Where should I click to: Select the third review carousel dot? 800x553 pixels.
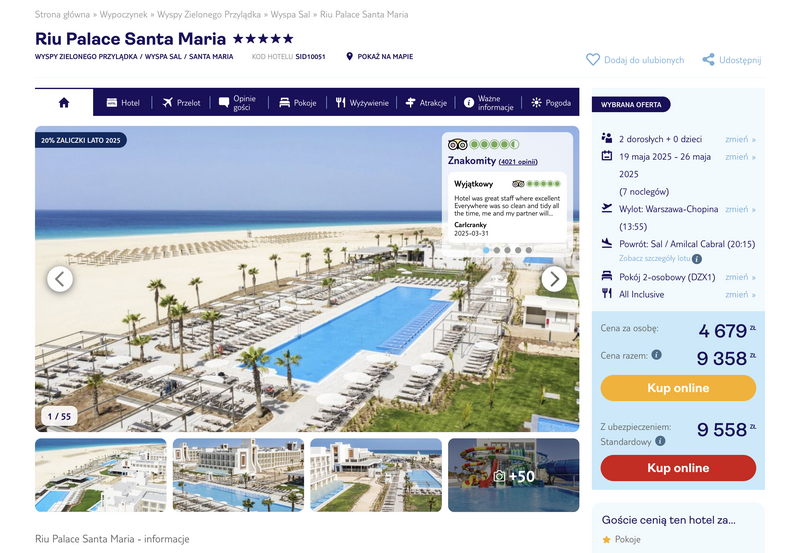(507, 250)
